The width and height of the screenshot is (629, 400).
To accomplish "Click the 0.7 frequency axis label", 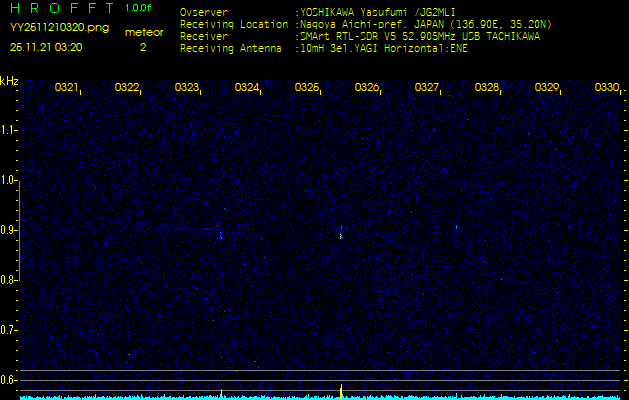I will [x=9, y=329].
